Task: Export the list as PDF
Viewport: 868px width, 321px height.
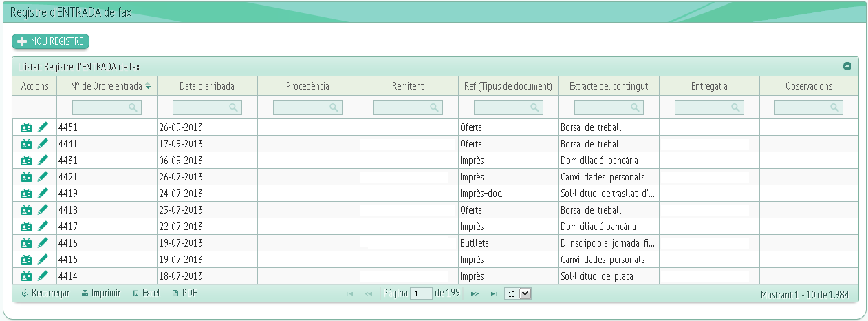Action: click(x=184, y=293)
